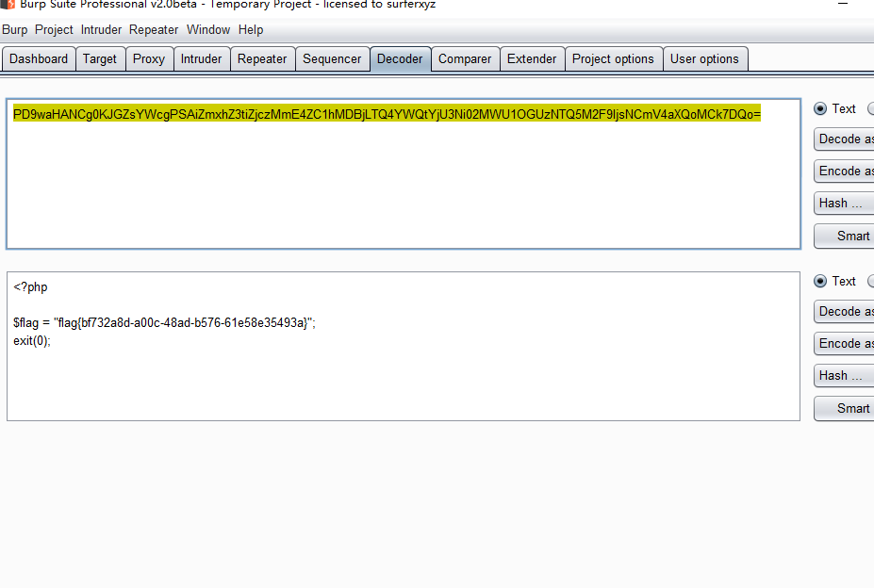Open the Repeater menu in menu bar
The width and height of the screenshot is (874, 588).
(x=154, y=29)
